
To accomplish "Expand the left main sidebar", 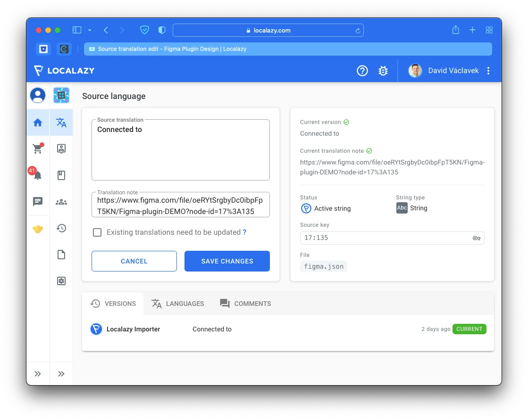I will click(x=38, y=374).
